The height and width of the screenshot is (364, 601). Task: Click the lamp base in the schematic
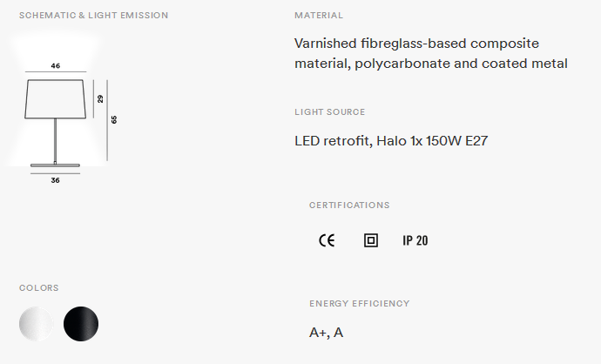(x=56, y=165)
